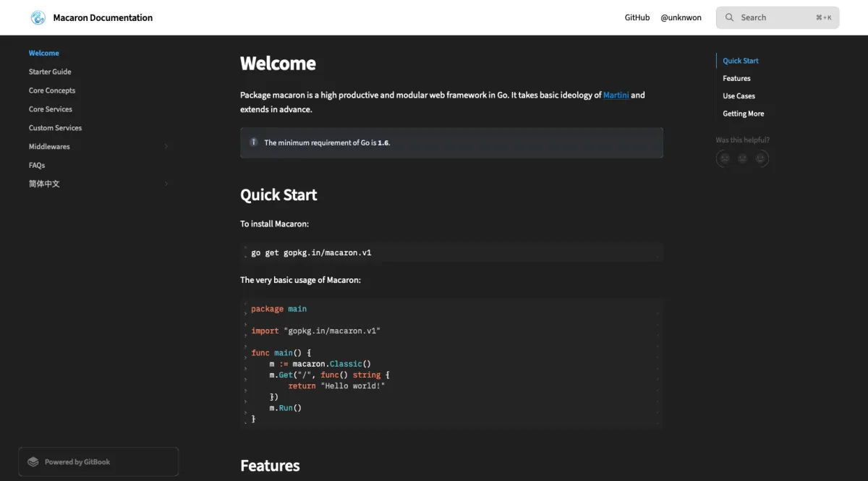Open the Welcome page in sidebar
868x481 pixels.
[x=44, y=53]
